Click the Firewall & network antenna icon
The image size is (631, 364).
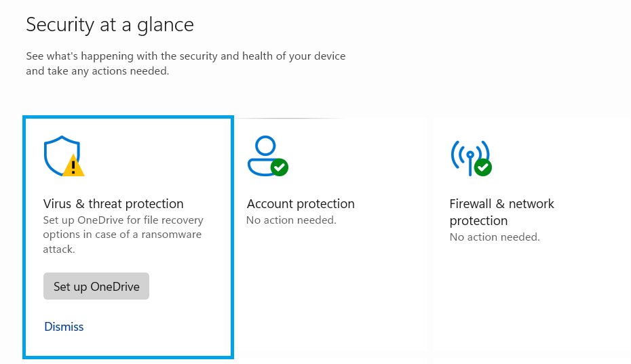(467, 154)
